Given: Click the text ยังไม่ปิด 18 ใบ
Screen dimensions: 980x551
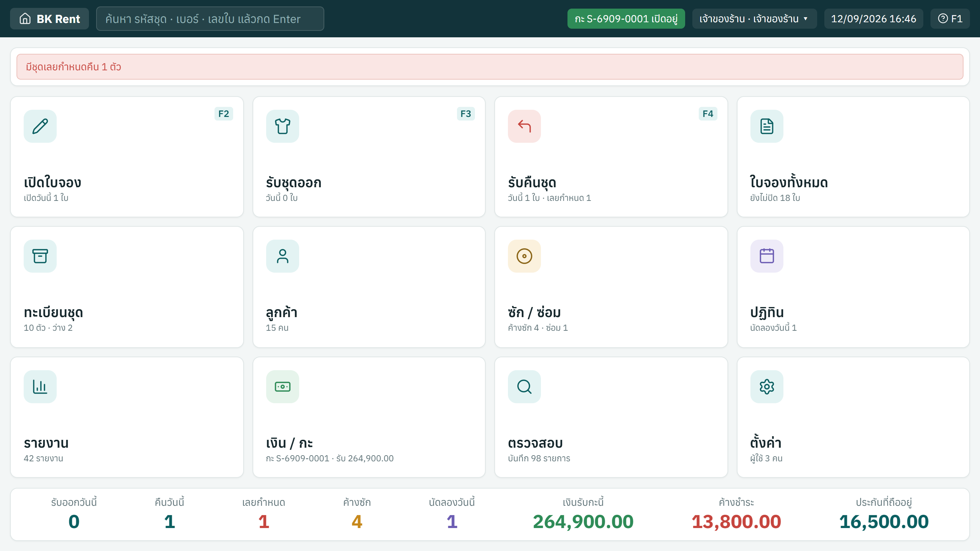Looking at the screenshot, I should click(x=775, y=198).
